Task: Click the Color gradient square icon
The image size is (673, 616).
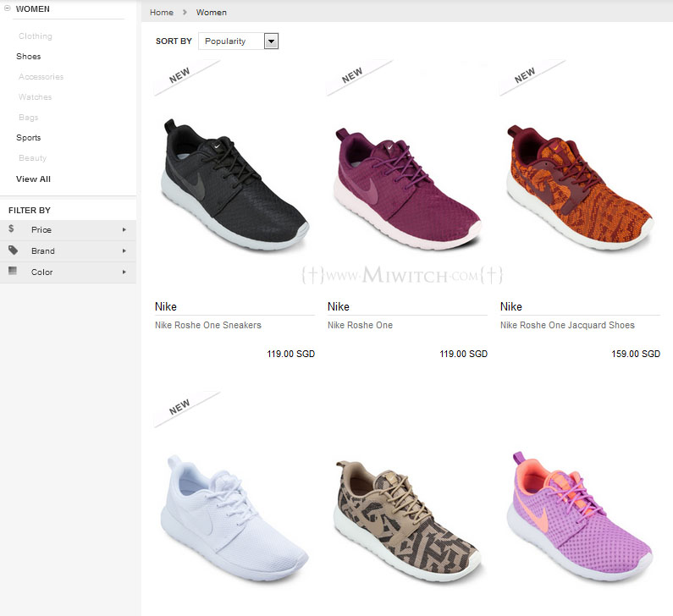Action: (13, 270)
